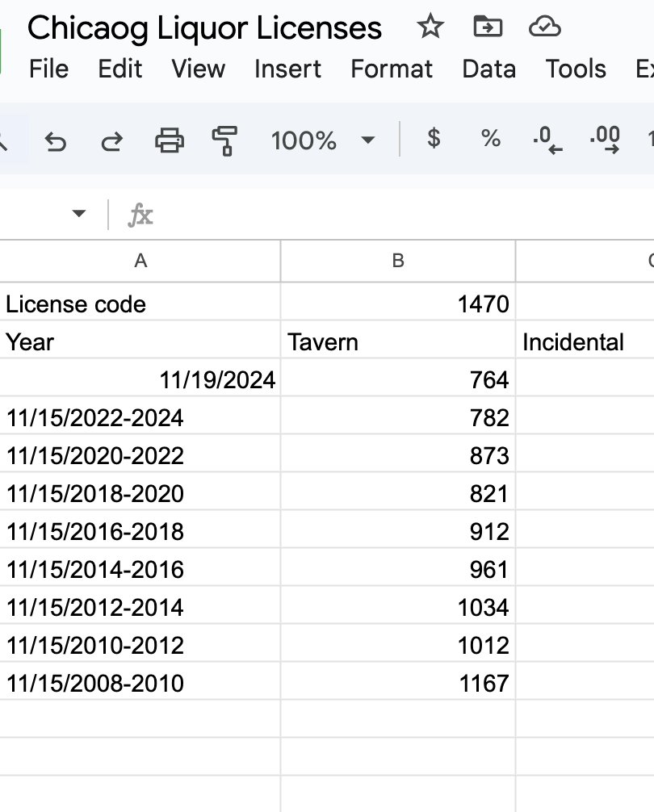Star the Chicaog Liquor Licenses document
654x812 pixels.
click(430, 27)
